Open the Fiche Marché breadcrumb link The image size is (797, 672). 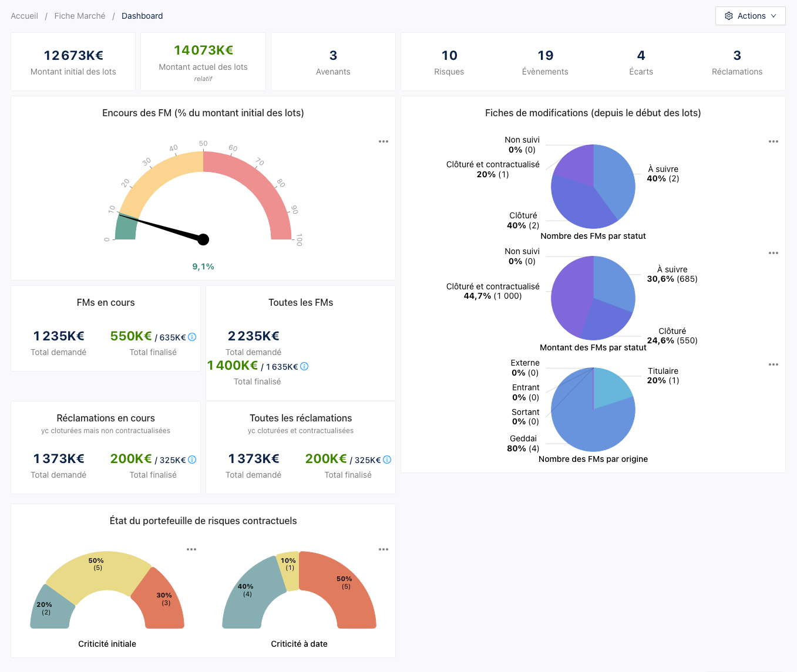point(80,16)
